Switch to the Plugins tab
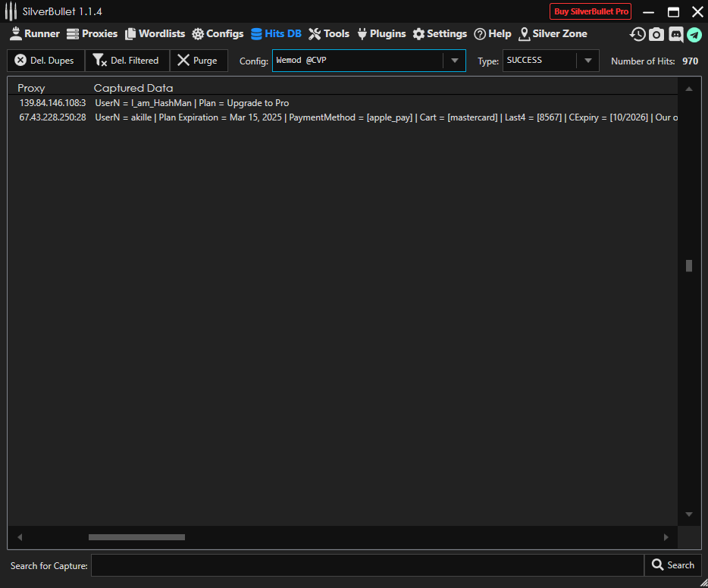Screen dimensions: 708x588 coord(381,34)
